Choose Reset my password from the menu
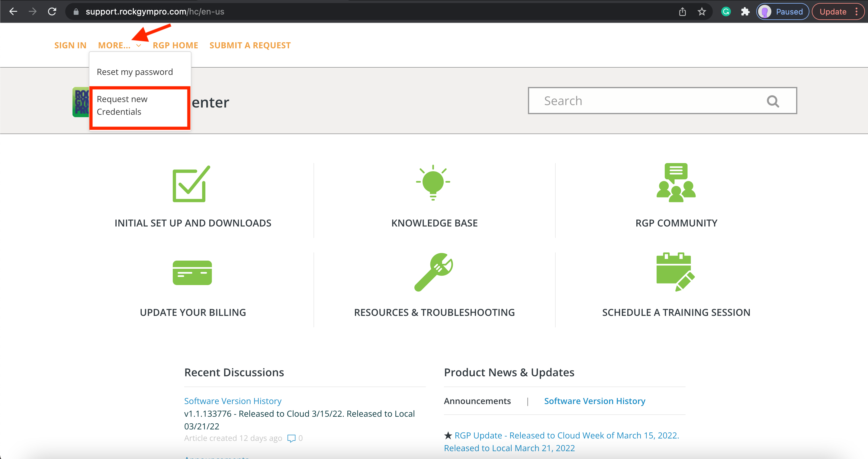Screen dimensions: 868x459 [x=135, y=72]
